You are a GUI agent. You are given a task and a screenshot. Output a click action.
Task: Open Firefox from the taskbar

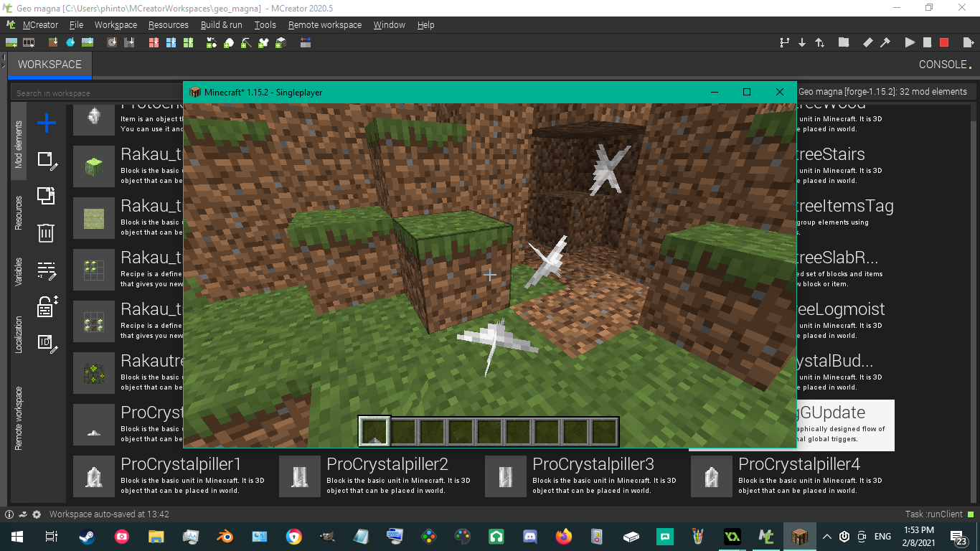565,536
